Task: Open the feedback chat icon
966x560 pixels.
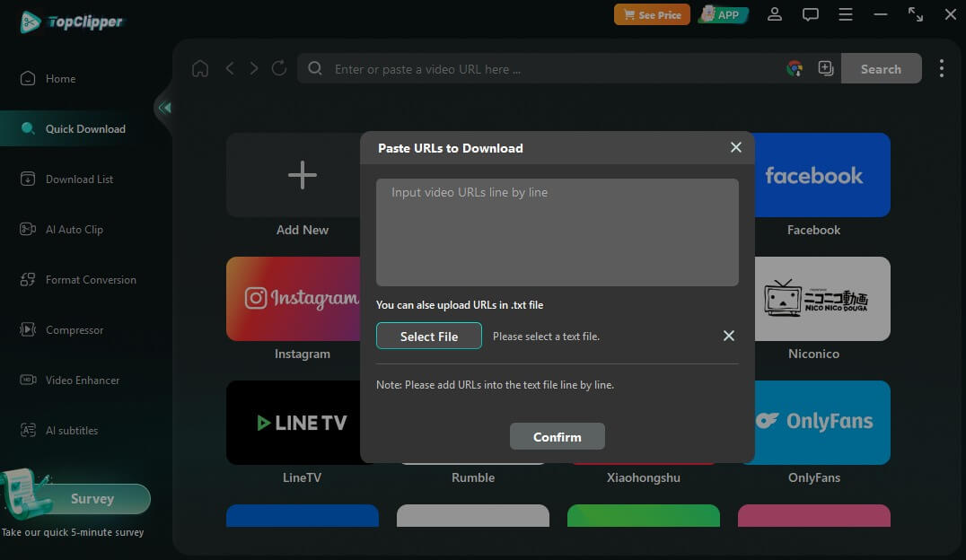Action: click(x=810, y=14)
